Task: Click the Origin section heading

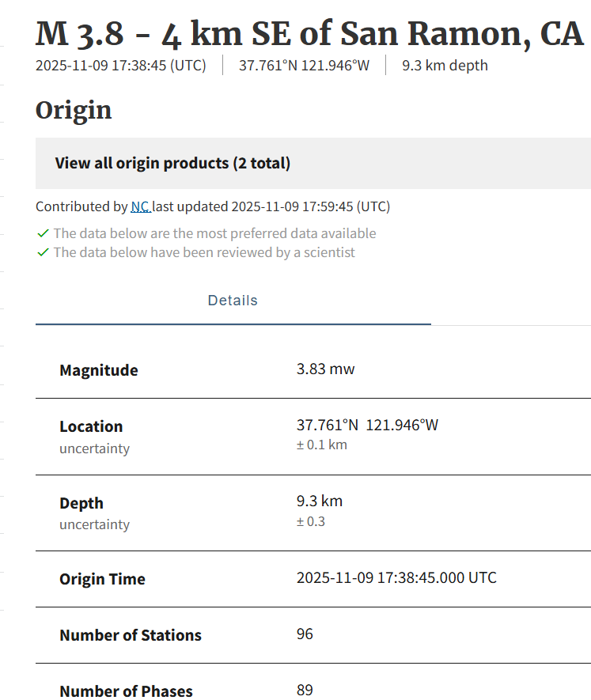Action: click(x=74, y=110)
